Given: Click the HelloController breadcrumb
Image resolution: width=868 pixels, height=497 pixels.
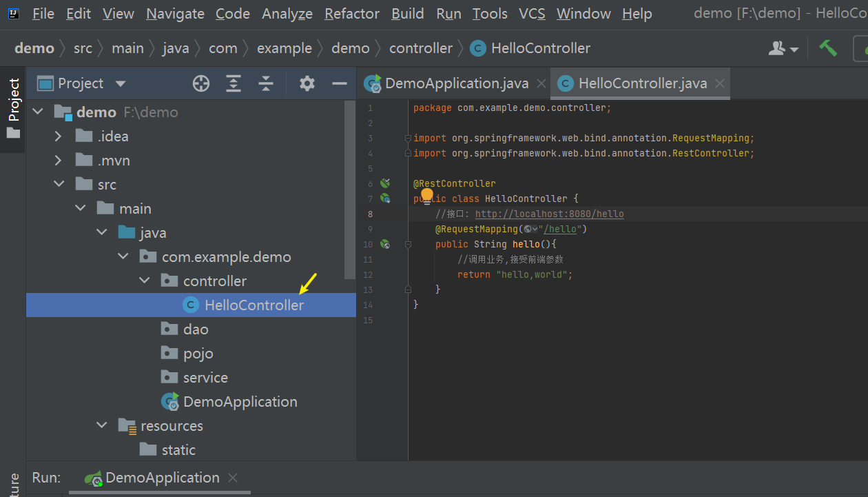Looking at the screenshot, I should (x=530, y=48).
